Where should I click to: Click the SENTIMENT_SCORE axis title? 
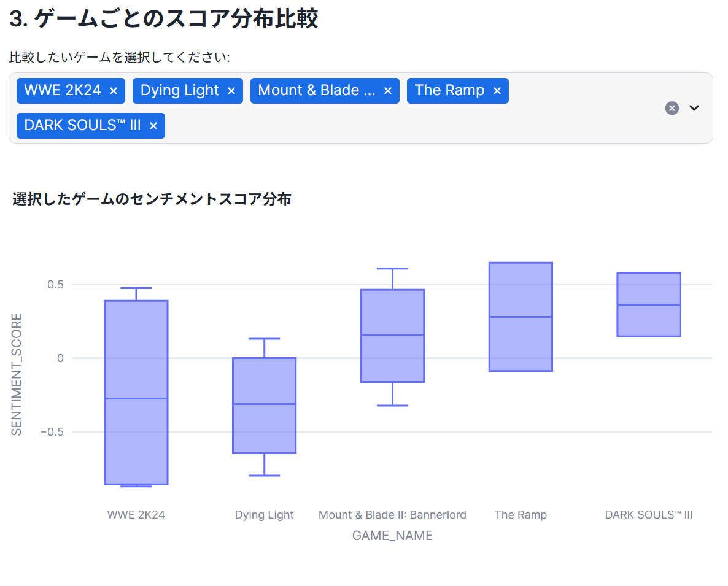pyautogui.click(x=17, y=374)
